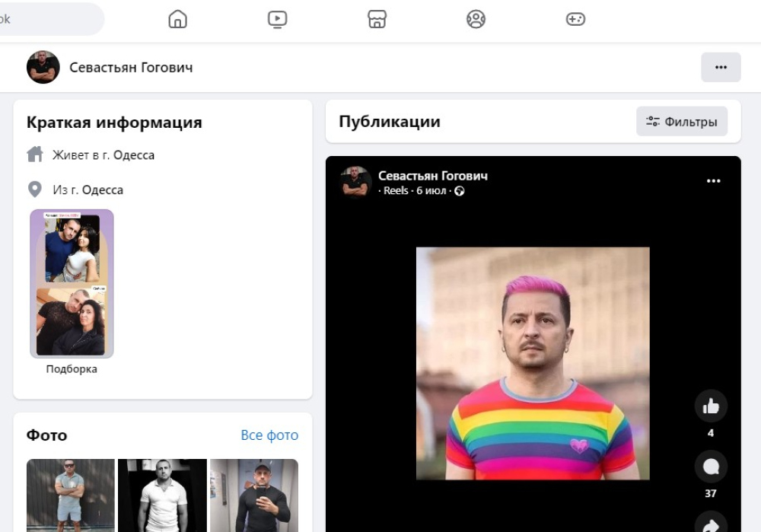Open the black-and-white photo thumbnail under Фото
This screenshot has height=532, width=761.
pos(162,495)
